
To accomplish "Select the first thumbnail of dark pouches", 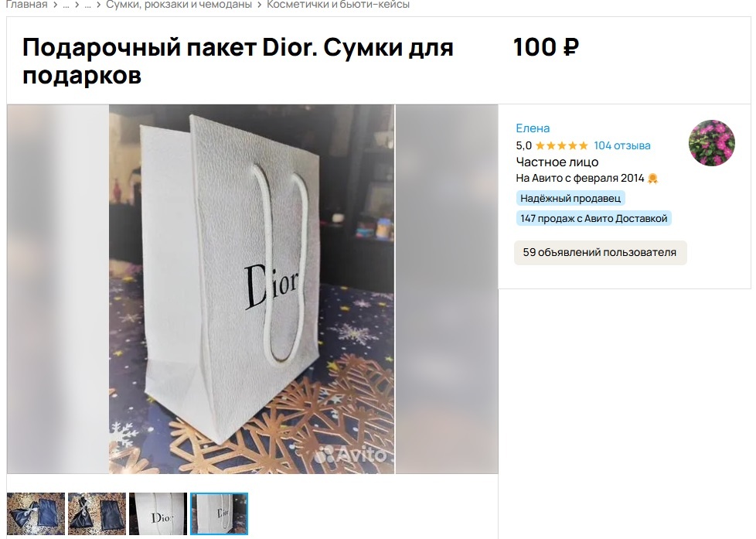I will 36,513.
